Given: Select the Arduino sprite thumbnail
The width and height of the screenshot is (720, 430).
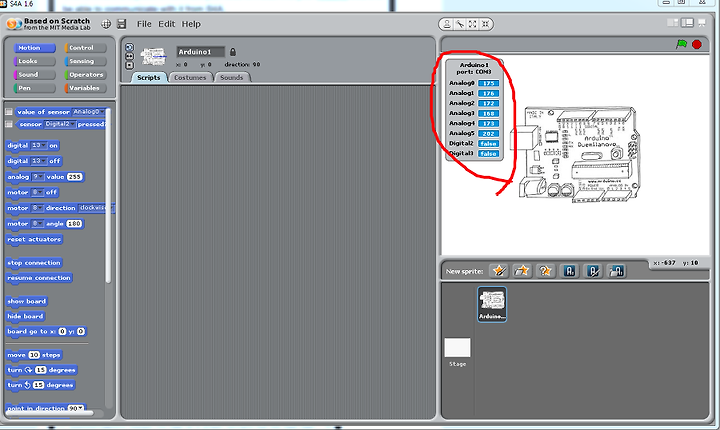Looking at the screenshot, I should click(x=492, y=304).
